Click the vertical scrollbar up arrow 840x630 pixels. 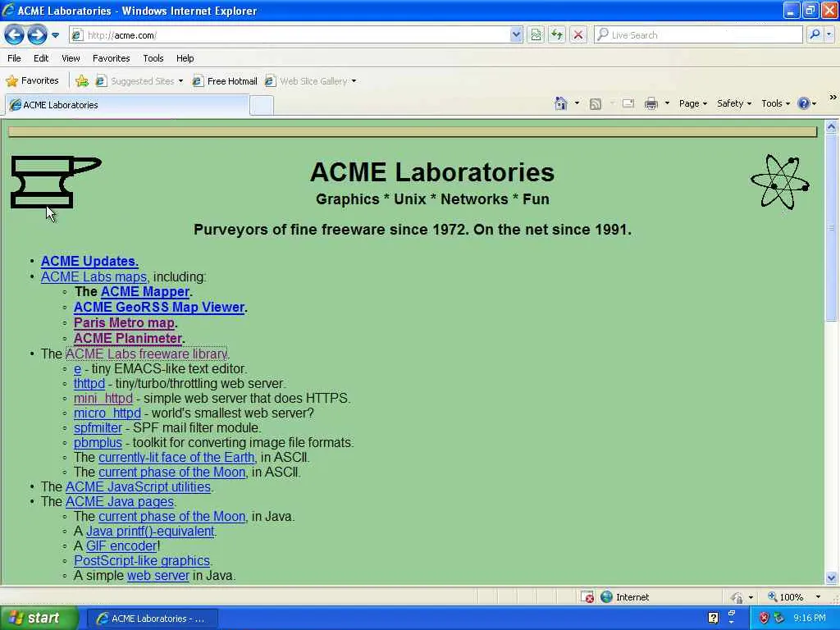point(832,127)
